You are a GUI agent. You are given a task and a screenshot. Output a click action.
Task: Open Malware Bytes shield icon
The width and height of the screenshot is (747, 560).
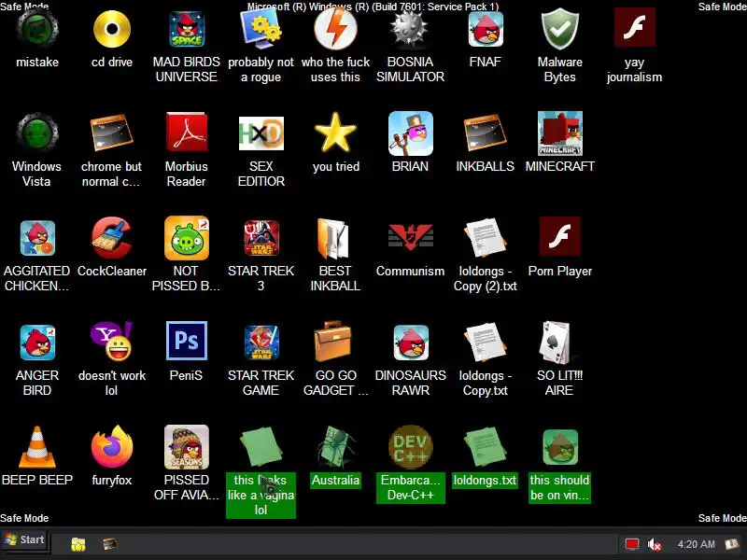(x=560, y=29)
